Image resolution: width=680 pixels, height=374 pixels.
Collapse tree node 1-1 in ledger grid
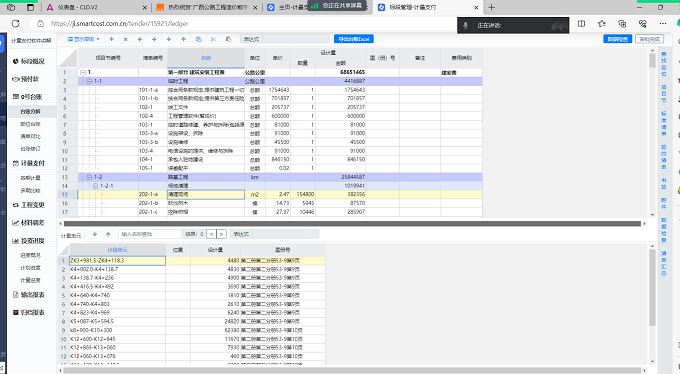tap(89, 81)
